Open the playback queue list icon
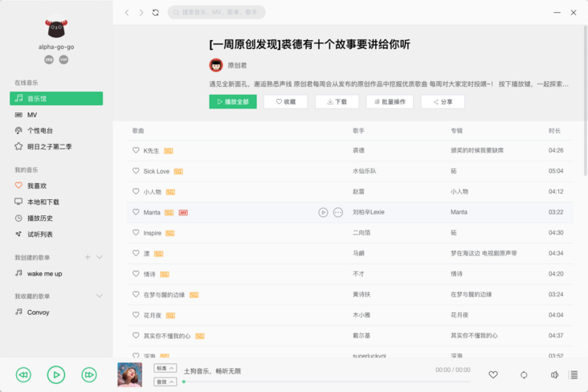Image resolution: width=588 pixels, height=392 pixels. coord(574,375)
